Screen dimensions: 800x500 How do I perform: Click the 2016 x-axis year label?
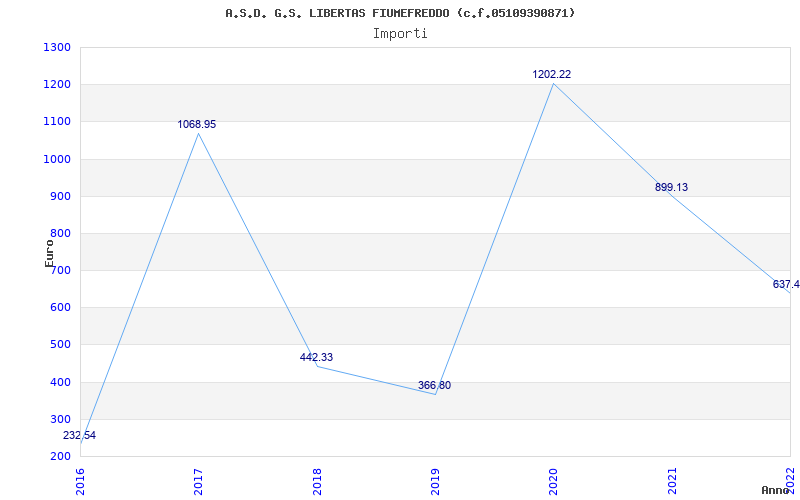coord(80,481)
